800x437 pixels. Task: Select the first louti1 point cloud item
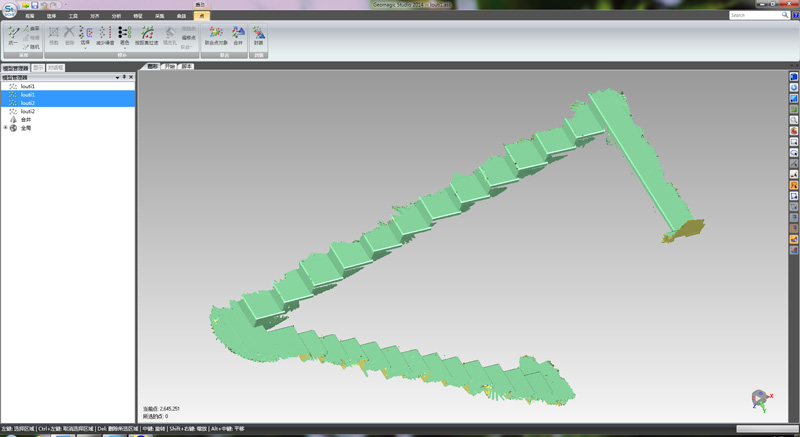click(27, 87)
